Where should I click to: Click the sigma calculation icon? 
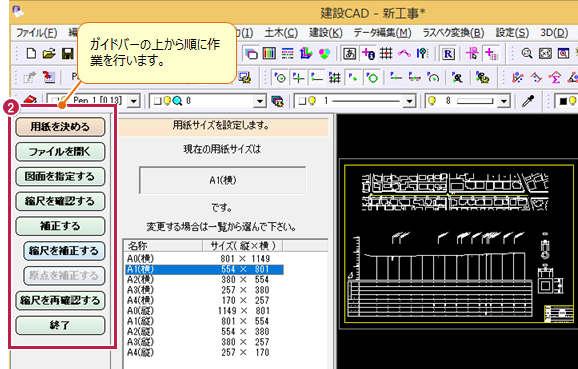click(x=554, y=77)
